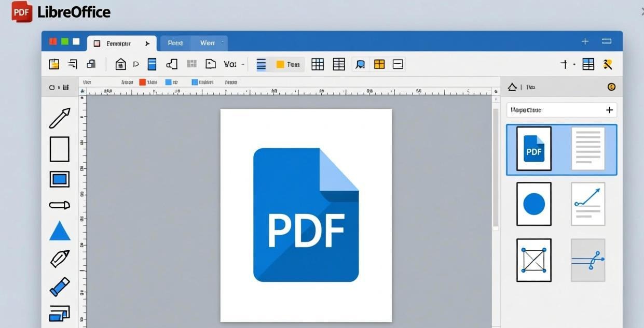Click the plus button in side panel field
This screenshot has width=644, height=328.
pyautogui.click(x=609, y=110)
